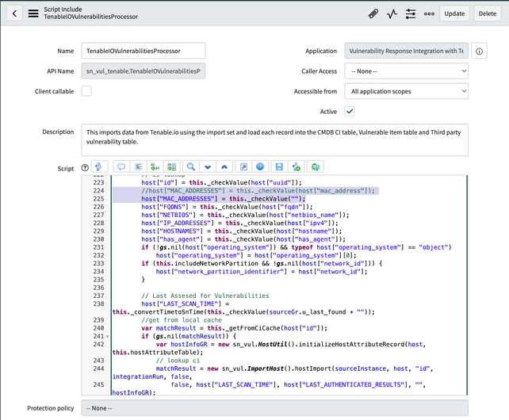The width and height of the screenshot is (509, 420).
Task: Toggle the Client callable checkbox
Action: point(86,91)
